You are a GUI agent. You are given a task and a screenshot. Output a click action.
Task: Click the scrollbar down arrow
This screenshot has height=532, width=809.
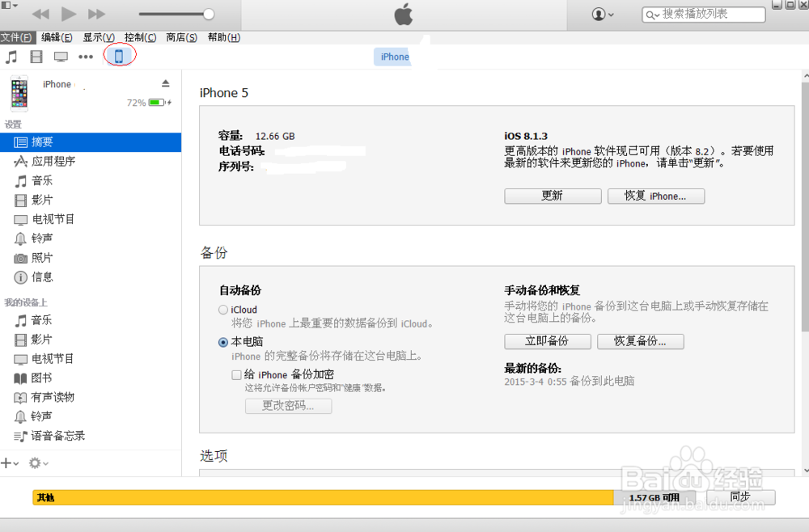[806, 471]
